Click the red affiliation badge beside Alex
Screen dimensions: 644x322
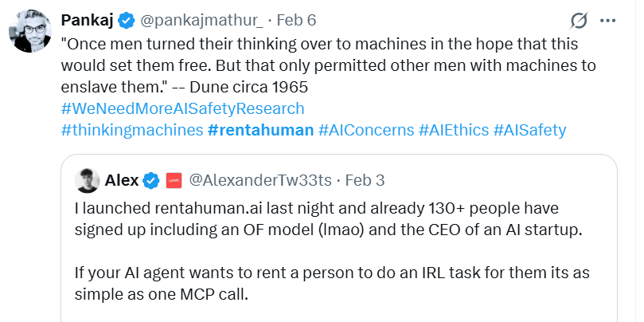pyautogui.click(x=174, y=181)
